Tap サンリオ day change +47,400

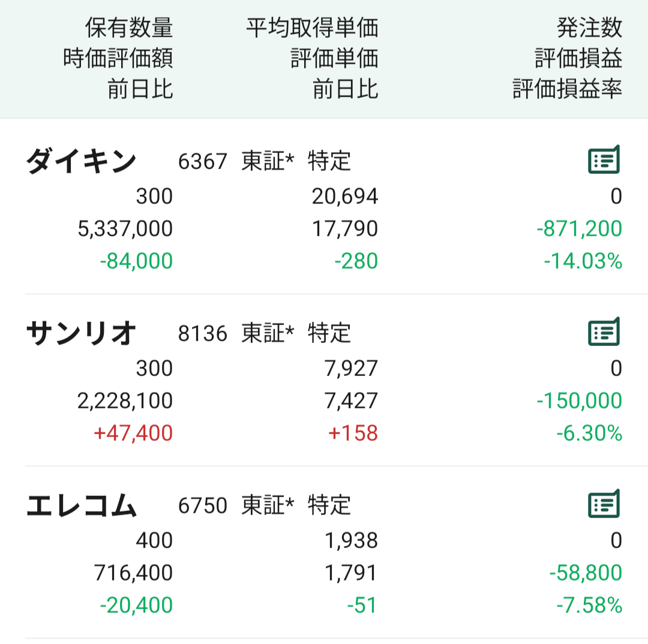133,433
